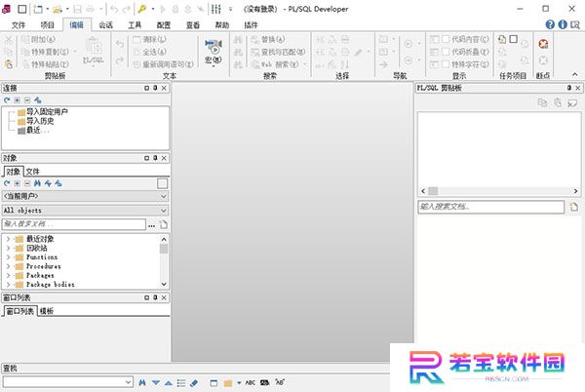Screen dimensions: 585x392
Task: Click the PL/SQL clipboard scrollbar right arrow
Action: point(575,191)
